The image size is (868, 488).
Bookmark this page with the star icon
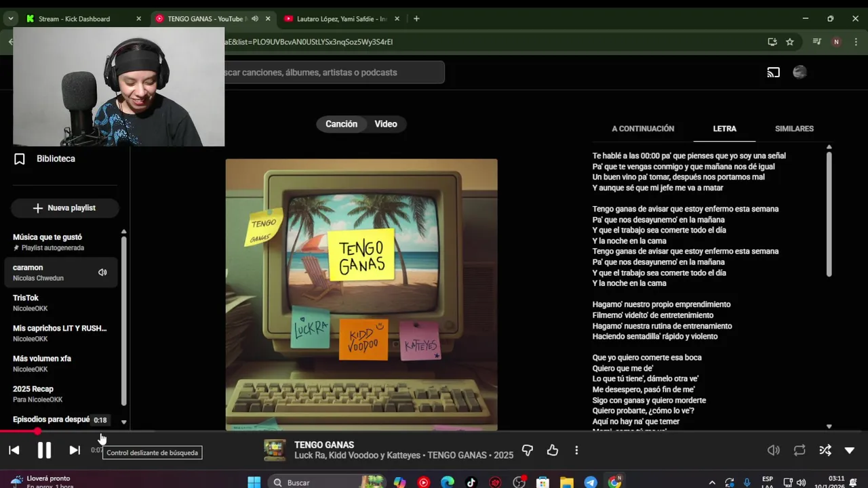tap(790, 42)
